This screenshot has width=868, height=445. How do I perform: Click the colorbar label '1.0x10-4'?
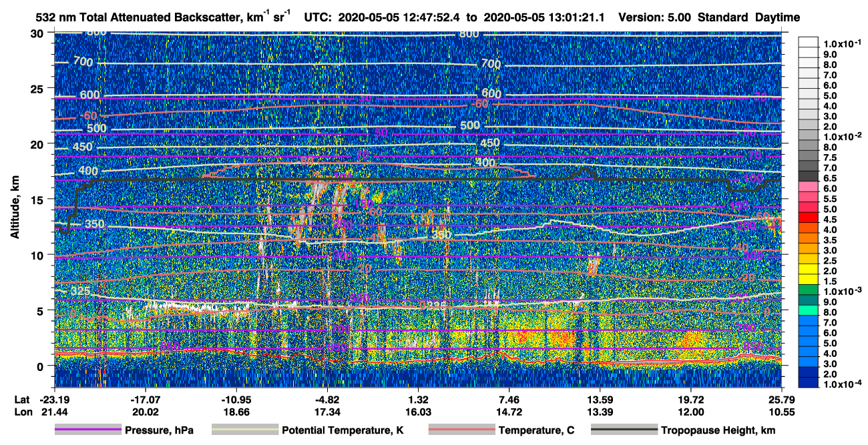(842, 384)
